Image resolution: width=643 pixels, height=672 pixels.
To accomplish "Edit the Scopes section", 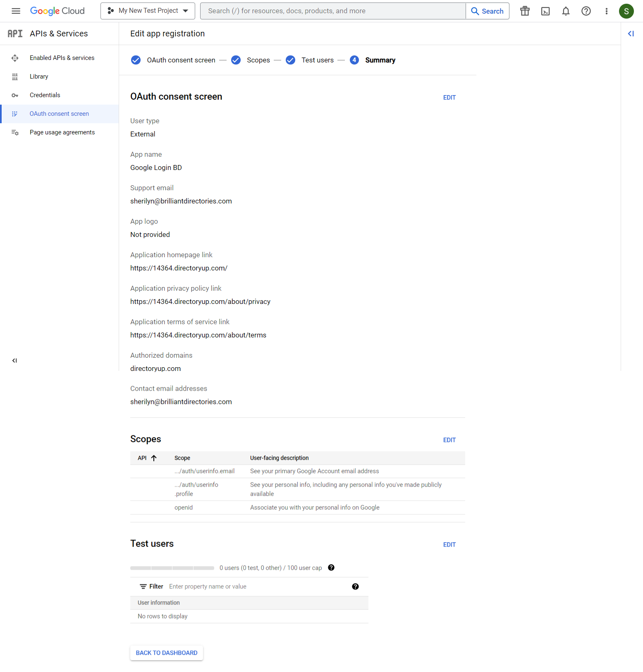I will click(x=449, y=440).
